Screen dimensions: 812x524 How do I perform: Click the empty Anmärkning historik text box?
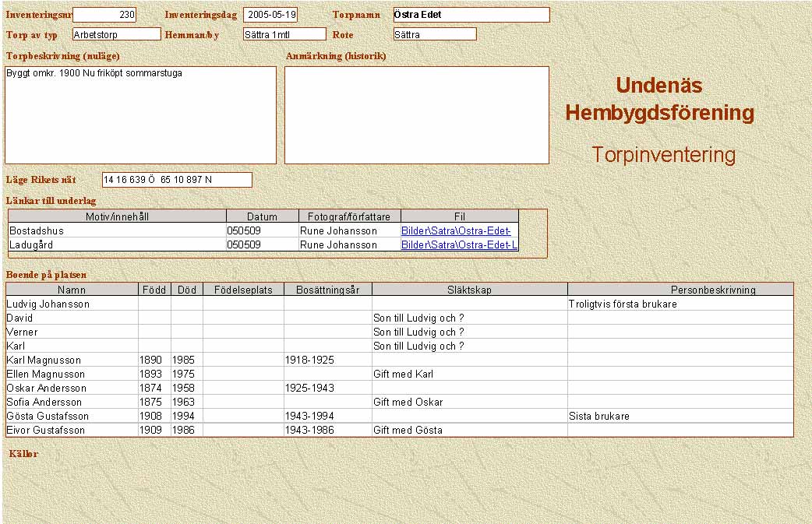coord(416,115)
